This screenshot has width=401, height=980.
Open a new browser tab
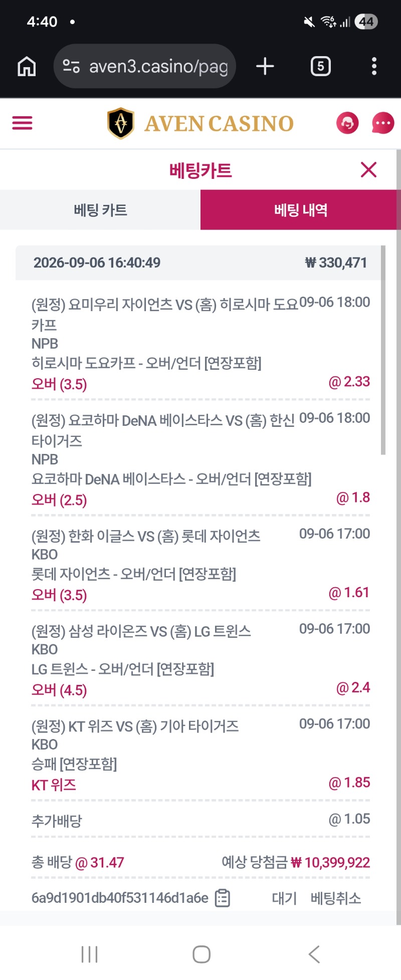point(265,66)
